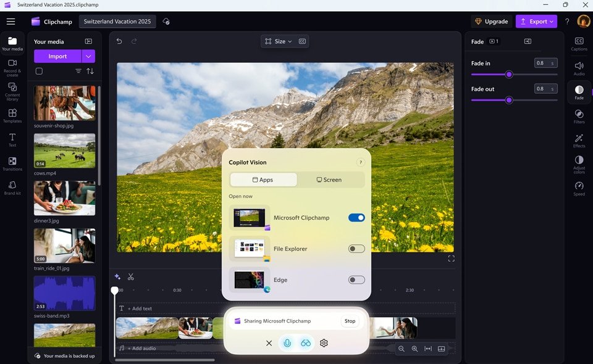Click the AI sparkle icon above timeline
Viewport: 593px width, 364px height.
pyautogui.click(x=117, y=277)
